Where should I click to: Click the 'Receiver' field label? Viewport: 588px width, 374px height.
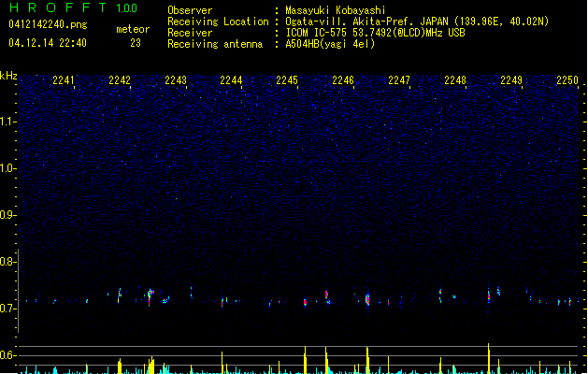pyautogui.click(x=190, y=33)
